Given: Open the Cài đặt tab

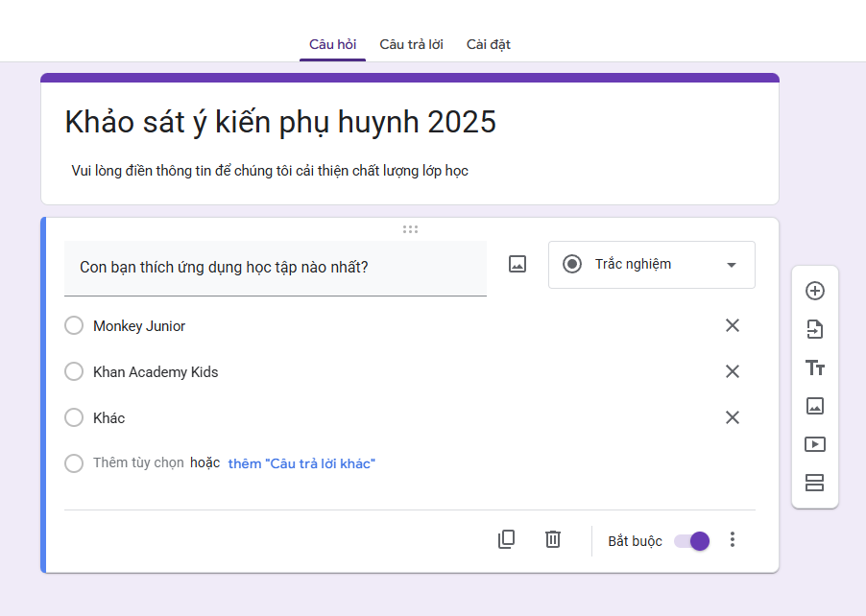Looking at the screenshot, I should tap(488, 44).
